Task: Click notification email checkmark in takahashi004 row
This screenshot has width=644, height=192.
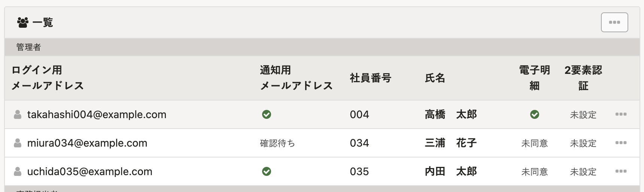Action: pos(267,114)
